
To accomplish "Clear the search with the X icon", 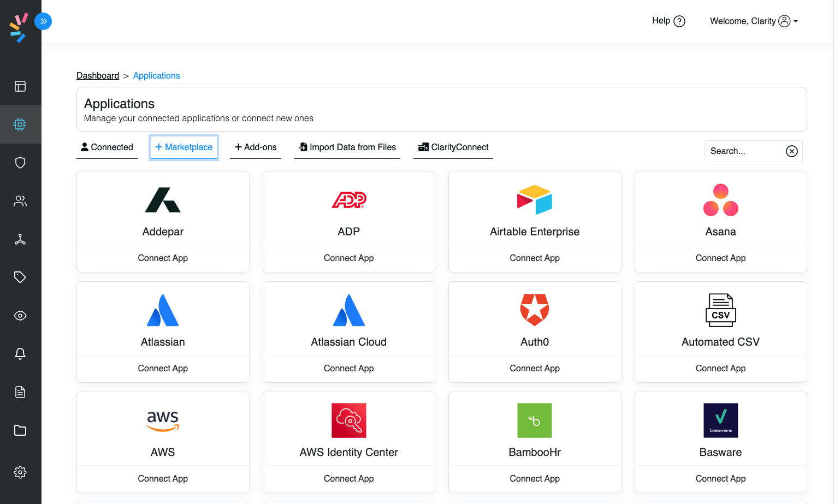I will pos(792,151).
